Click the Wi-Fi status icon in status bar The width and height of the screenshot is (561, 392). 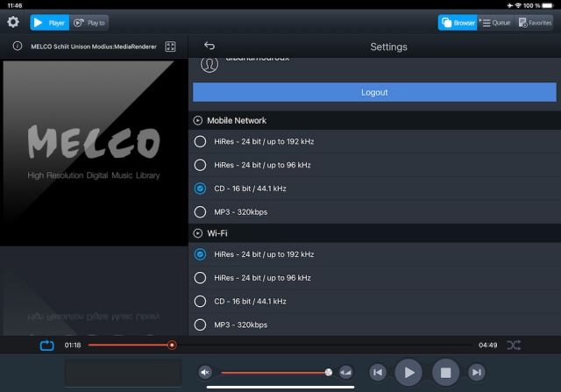[x=518, y=5]
